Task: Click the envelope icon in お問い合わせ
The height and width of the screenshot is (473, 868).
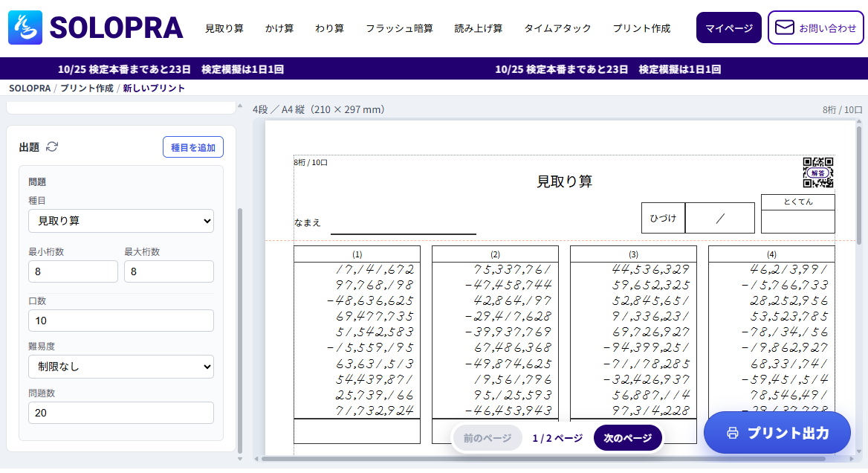Action: (x=784, y=28)
